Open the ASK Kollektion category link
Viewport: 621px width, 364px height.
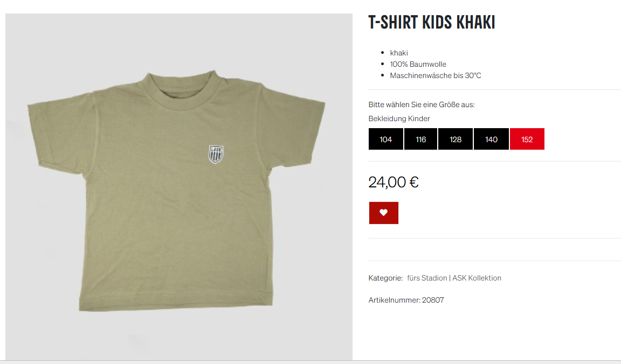pyautogui.click(x=477, y=278)
